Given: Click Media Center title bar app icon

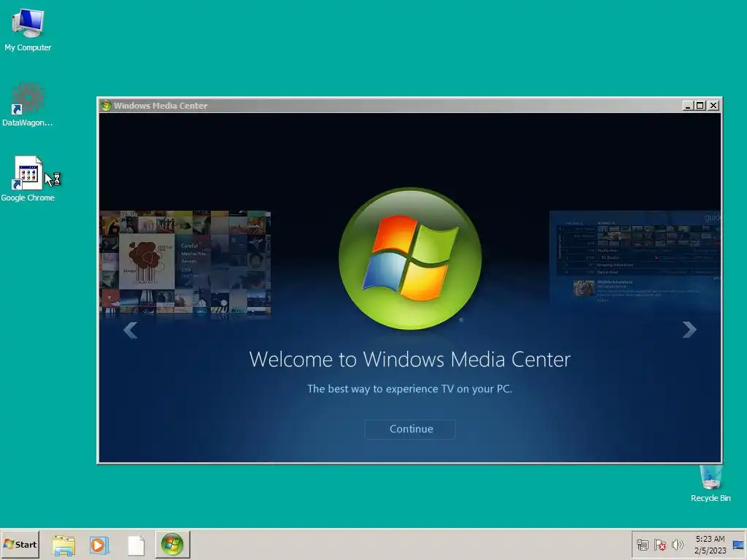Looking at the screenshot, I should pos(105,106).
